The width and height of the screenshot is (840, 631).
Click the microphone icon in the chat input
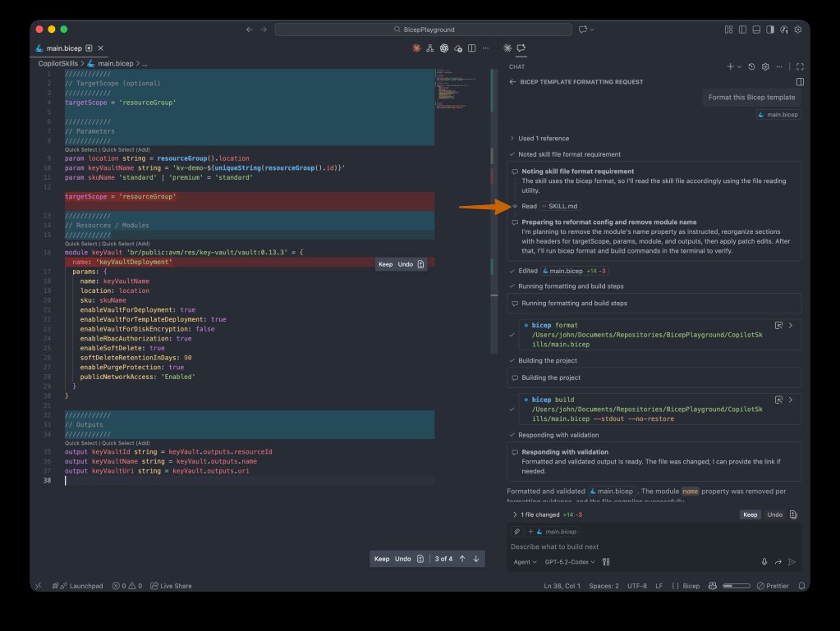pos(764,562)
